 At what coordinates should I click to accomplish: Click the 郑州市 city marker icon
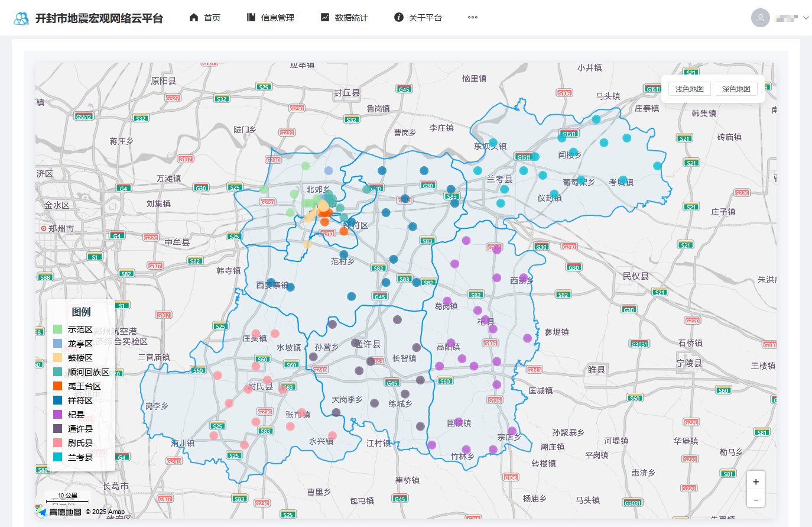[43, 228]
